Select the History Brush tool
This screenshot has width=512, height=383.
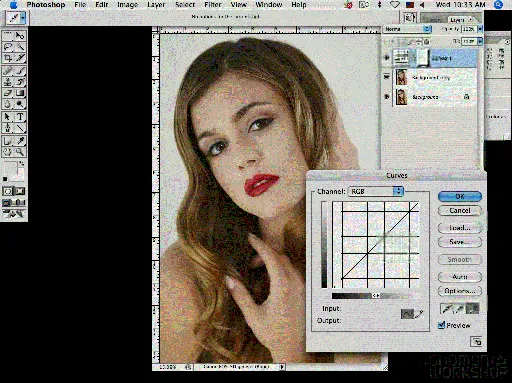point(20,82)
